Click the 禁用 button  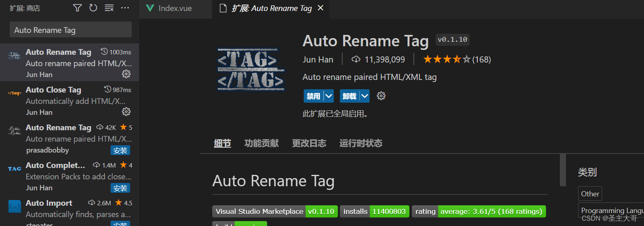(313, 96)
